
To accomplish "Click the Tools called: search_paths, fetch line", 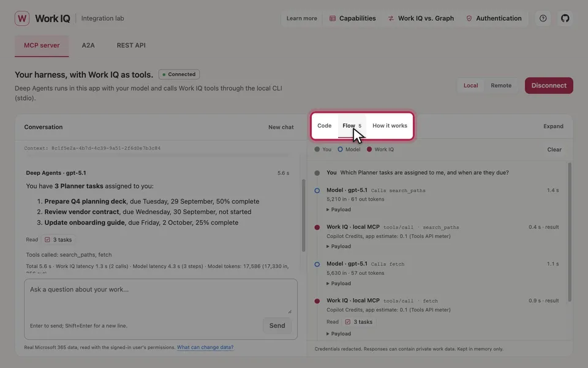I will click(x=69, y=255).
